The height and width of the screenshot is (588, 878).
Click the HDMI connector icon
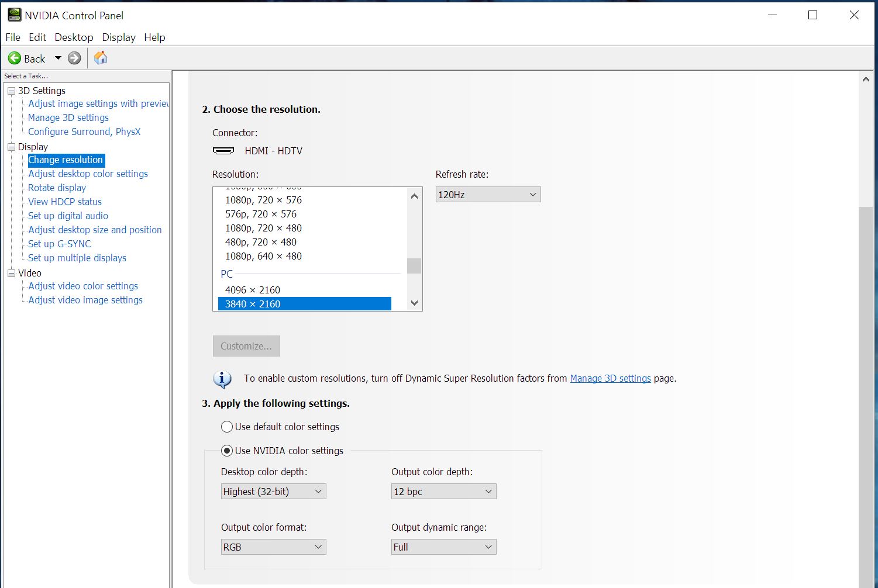tap(223, 151)
